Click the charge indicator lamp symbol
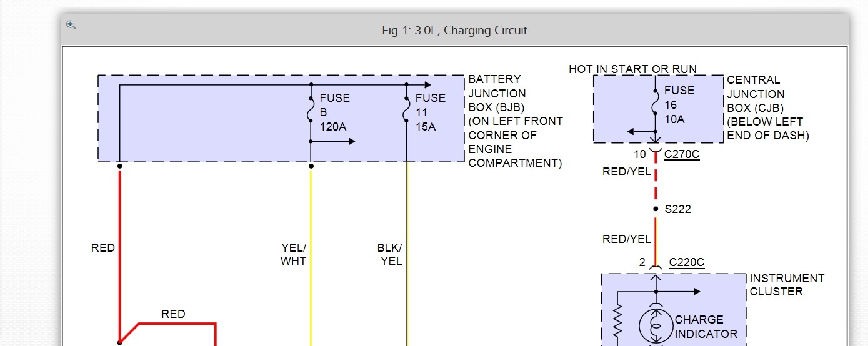 pyautogui.click(x=656, y=325)
